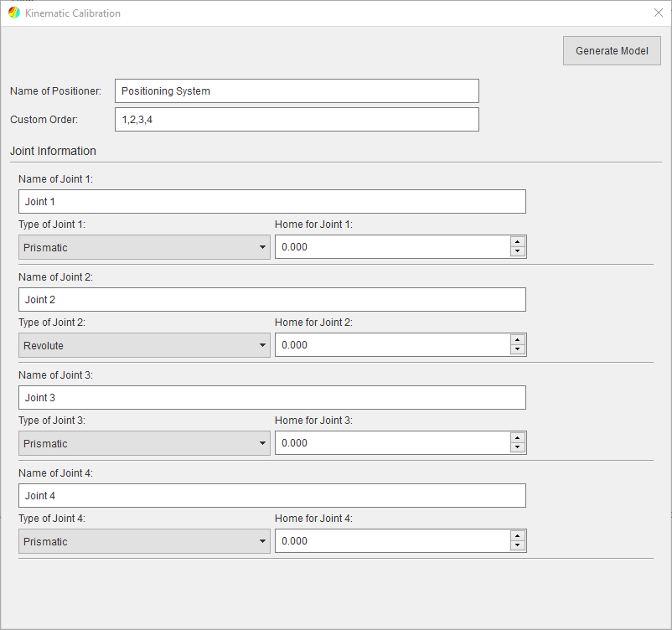Decrease Home for Joint 2 value
The image size is (672, 630).
518,349
